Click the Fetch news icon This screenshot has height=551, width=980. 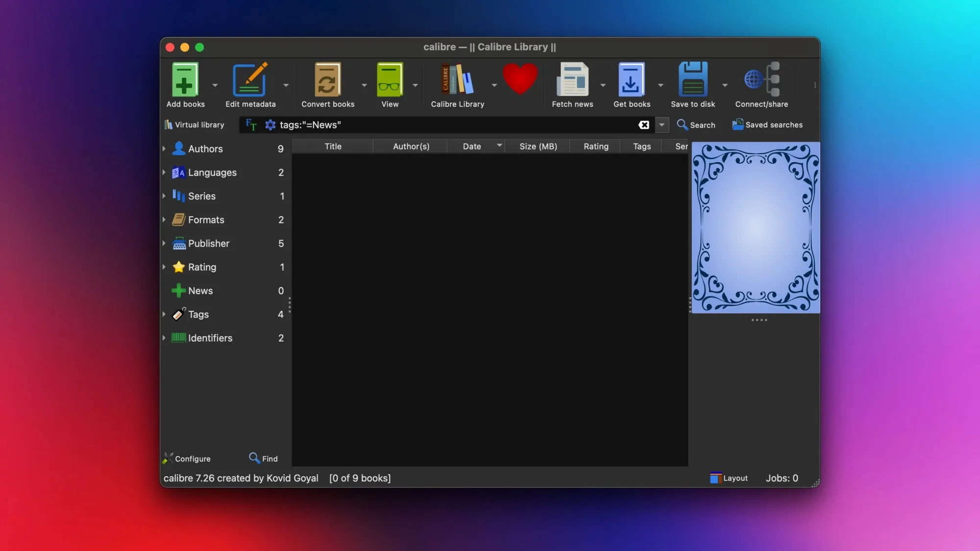click(x=572, y=80)
